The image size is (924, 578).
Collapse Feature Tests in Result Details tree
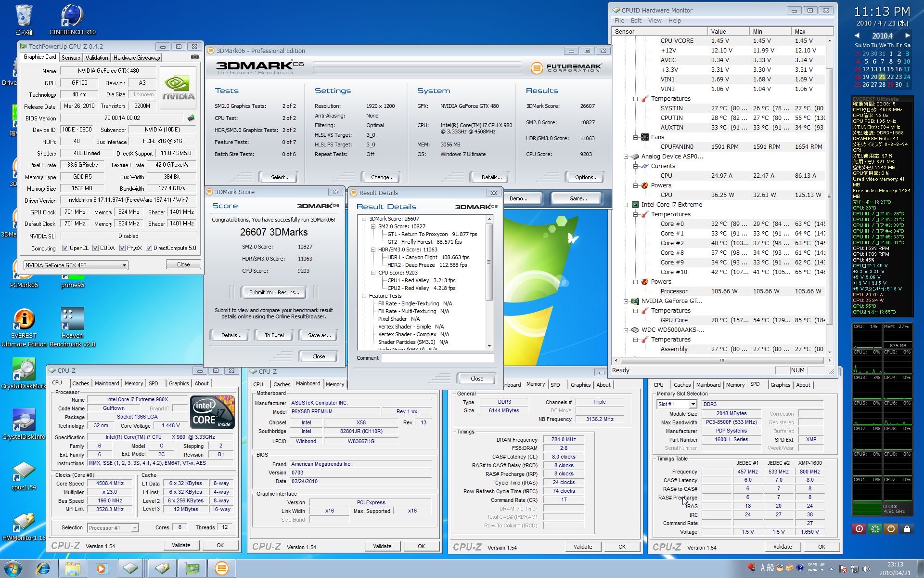coord(364,296)
